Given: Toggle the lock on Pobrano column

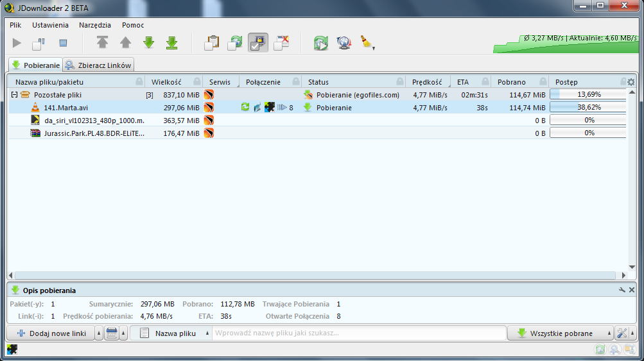Looking at the screenshot, I should [x=543, y=81].
